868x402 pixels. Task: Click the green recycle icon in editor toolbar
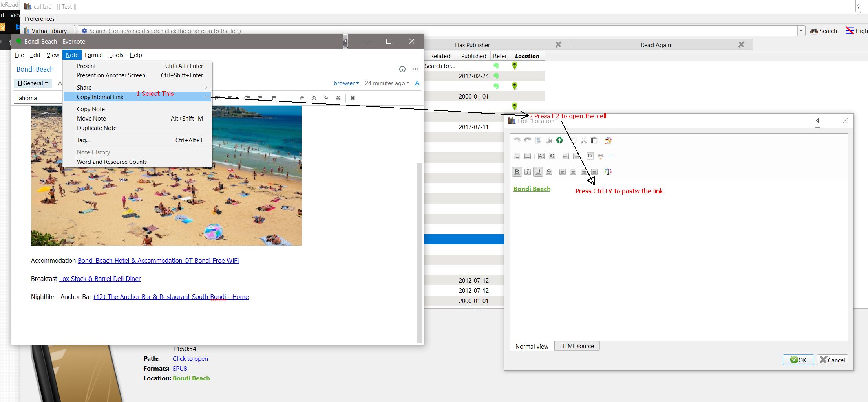[x=559, y=140]
